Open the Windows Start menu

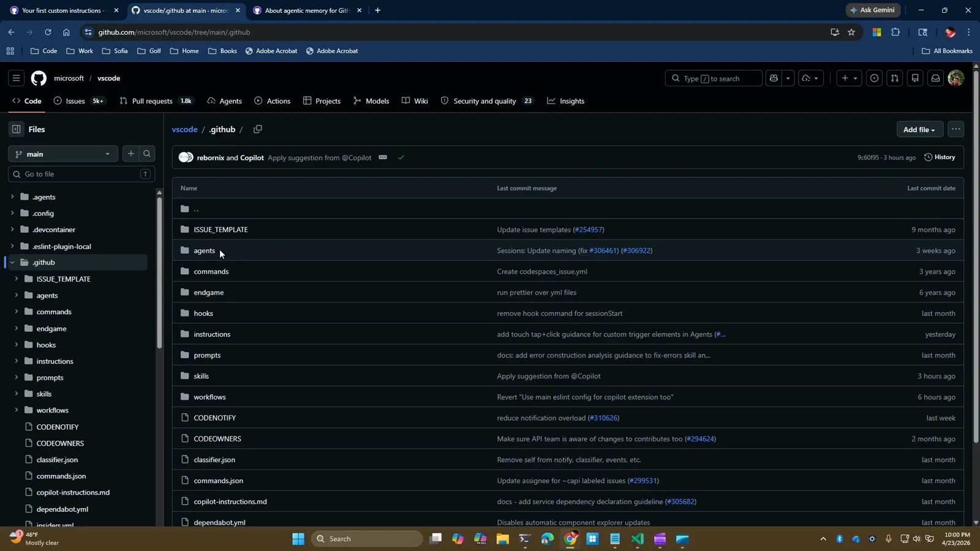coord(298,539)
